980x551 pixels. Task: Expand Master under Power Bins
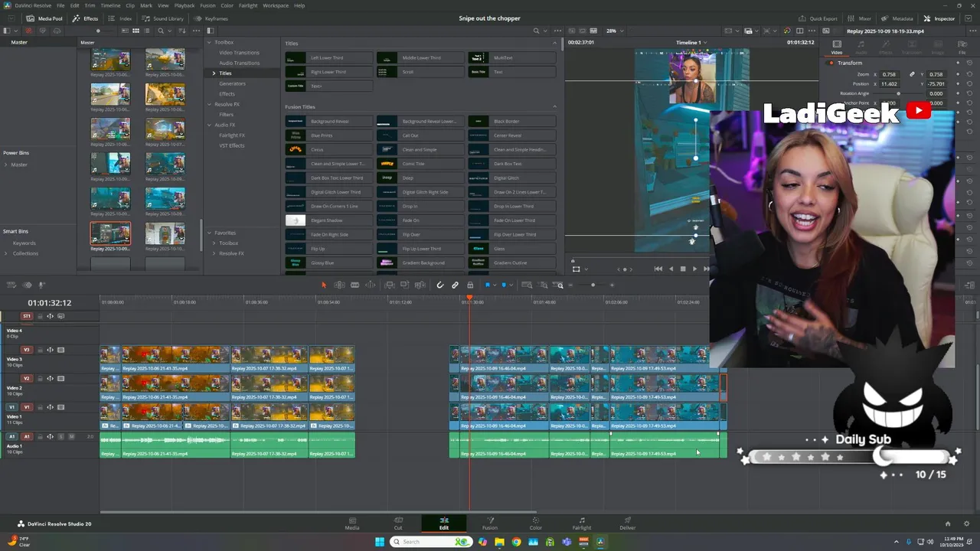pyautogui.click(x=6, y=165)
